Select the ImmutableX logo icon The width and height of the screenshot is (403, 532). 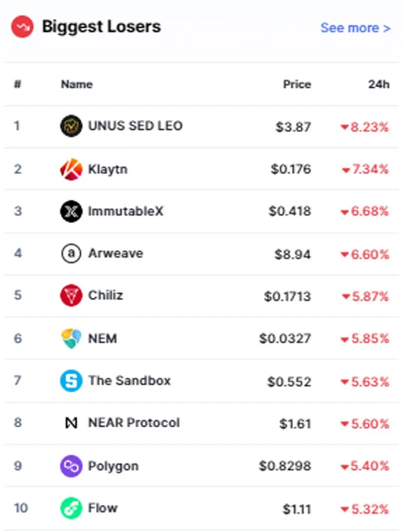tap(71, 211)
